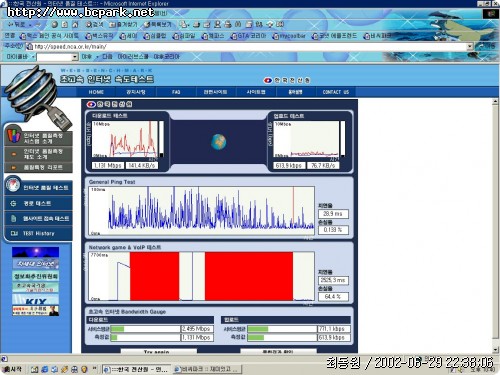Open the GTA 코리아 links bar shortcut
The image size is (500, 375).
click(x=249, y=36)
